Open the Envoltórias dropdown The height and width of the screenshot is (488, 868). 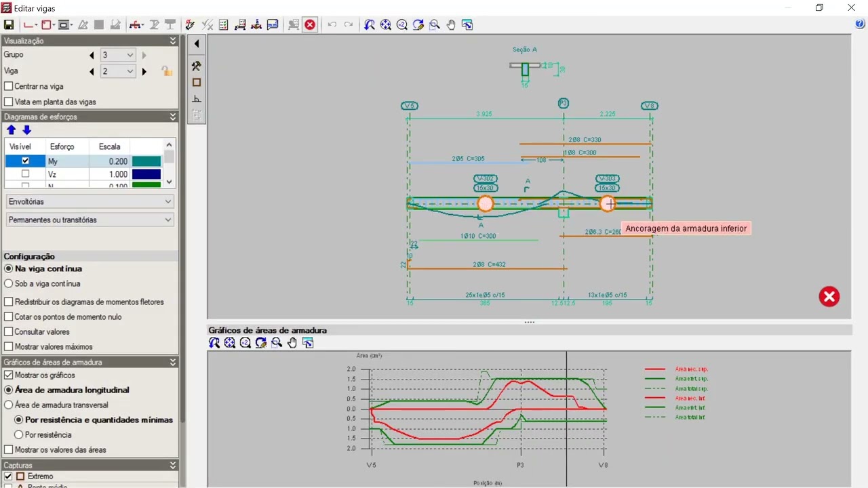(x=90, y=202)
